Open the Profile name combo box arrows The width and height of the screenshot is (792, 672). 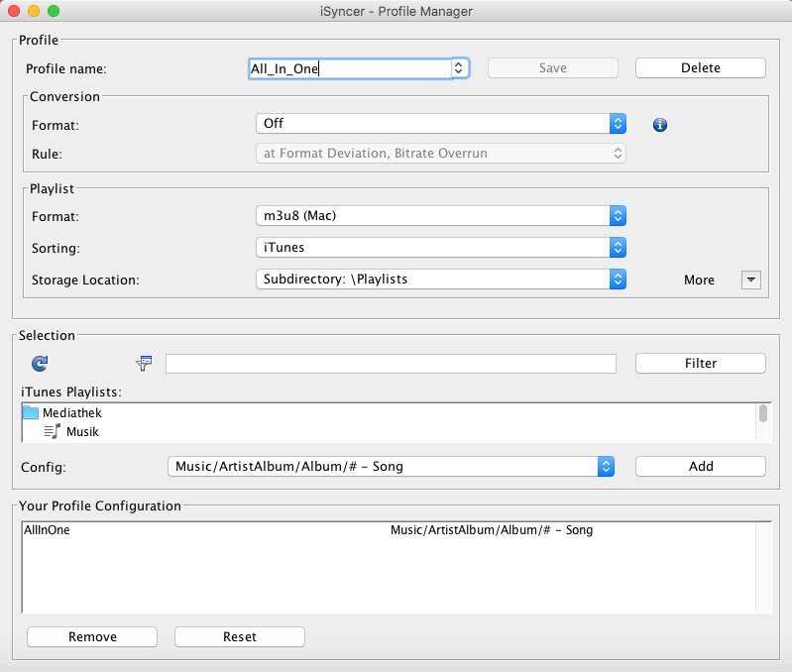pyautogui.click(x=459, y=68)
